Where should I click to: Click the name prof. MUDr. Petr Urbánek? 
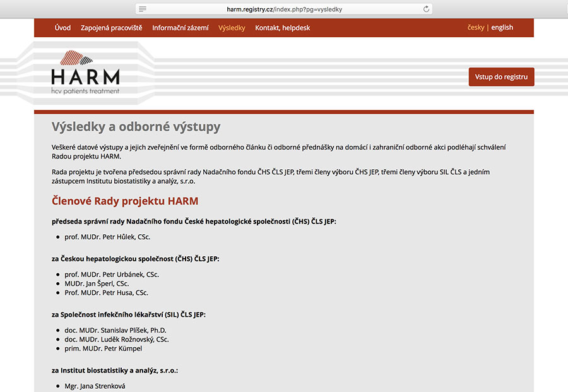pyautogui.click(x=112, y=275)
